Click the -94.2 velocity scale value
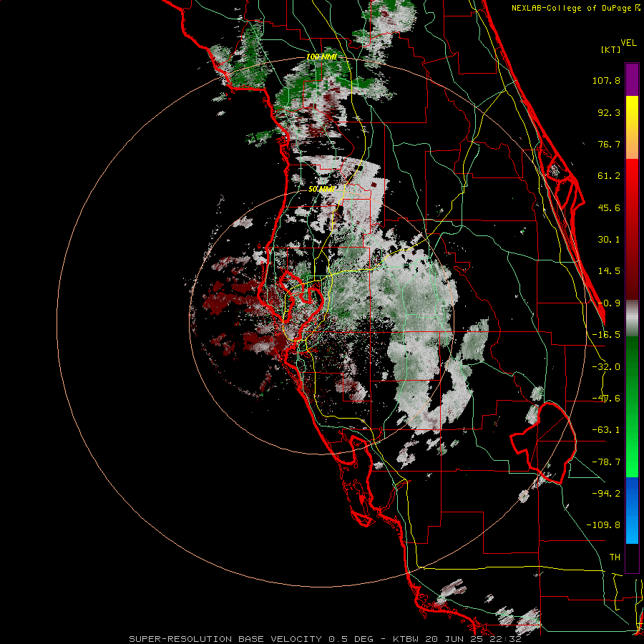This screenshot has height=644, width=644. [x=606, y=494]
